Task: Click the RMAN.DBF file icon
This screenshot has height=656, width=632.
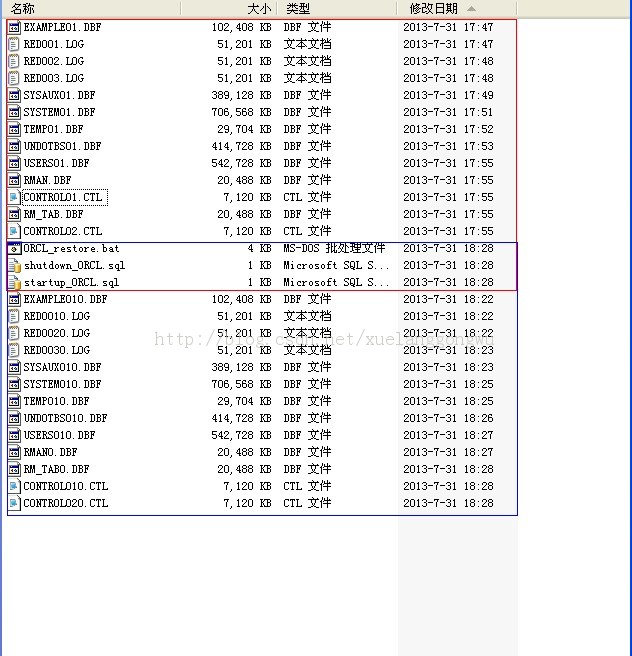Action: (x=14, y=180)
